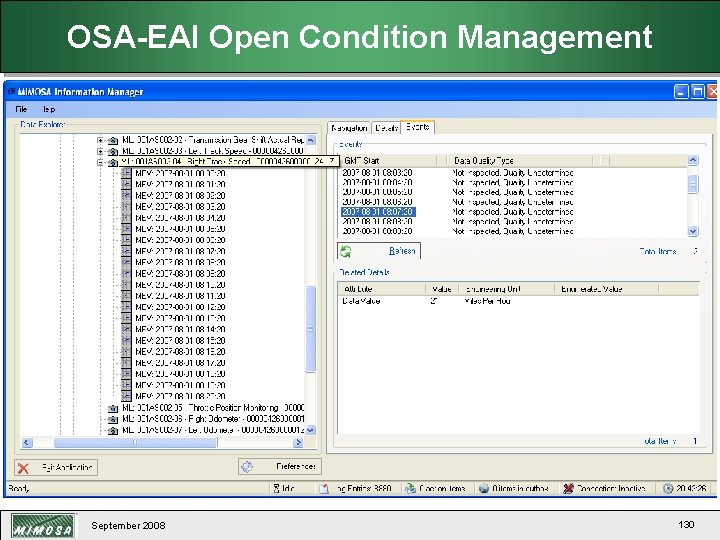
Task: Click the icon of the MEV 08:14:20 tree node
Action: click(x=126, y=329)
